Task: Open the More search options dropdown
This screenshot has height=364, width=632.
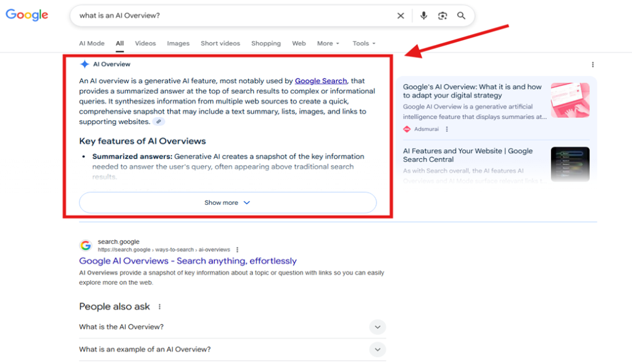Action: (328, 43)
